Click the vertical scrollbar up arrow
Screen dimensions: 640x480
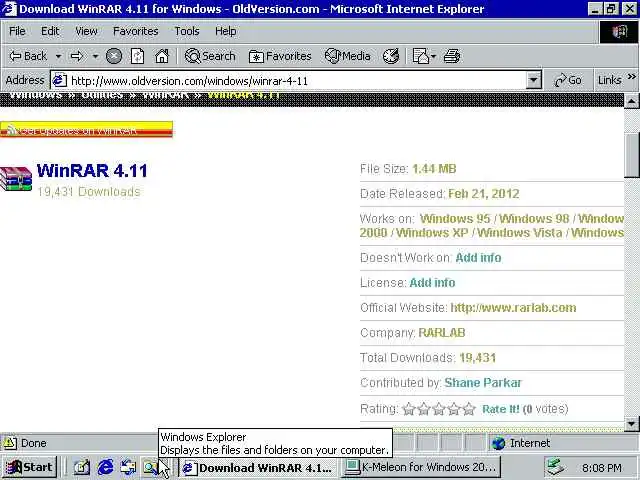[x=631, y=100]
